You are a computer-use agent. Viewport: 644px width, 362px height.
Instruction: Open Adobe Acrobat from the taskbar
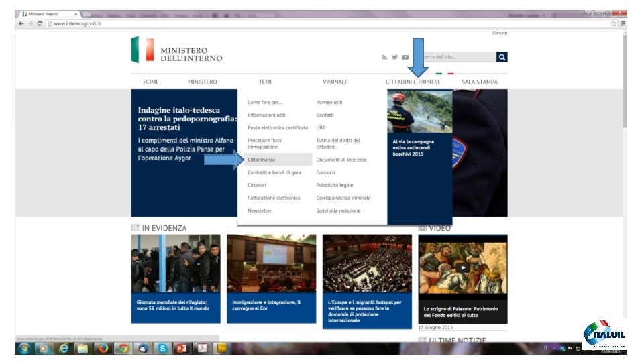(x=202, y=349)
